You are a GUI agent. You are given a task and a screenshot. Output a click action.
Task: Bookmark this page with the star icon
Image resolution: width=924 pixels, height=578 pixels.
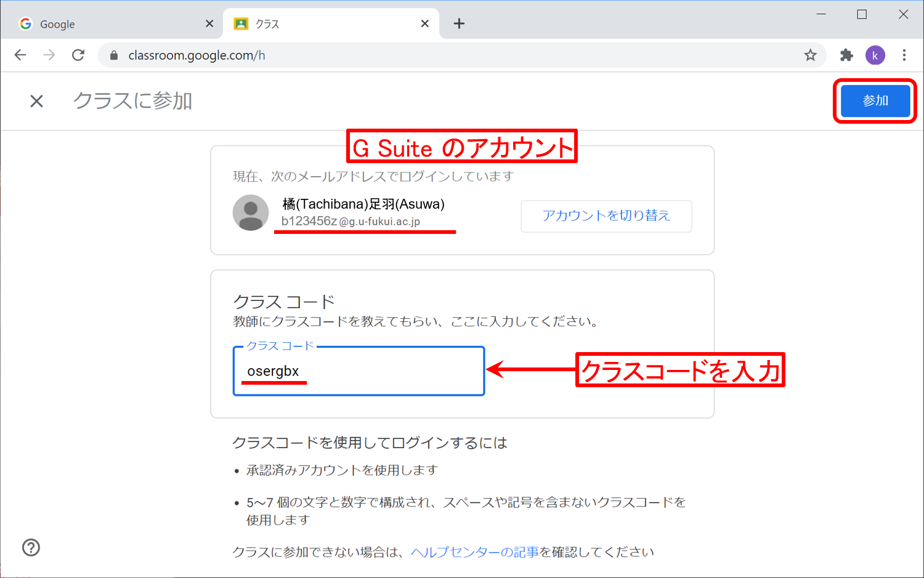[811, 55]
